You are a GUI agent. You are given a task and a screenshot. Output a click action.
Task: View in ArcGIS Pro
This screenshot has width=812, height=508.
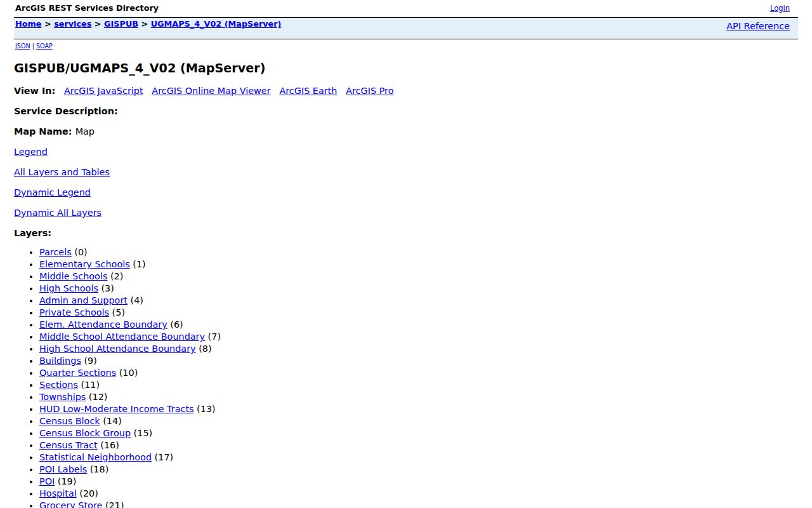pyautogui.click(x=370, y=91)
